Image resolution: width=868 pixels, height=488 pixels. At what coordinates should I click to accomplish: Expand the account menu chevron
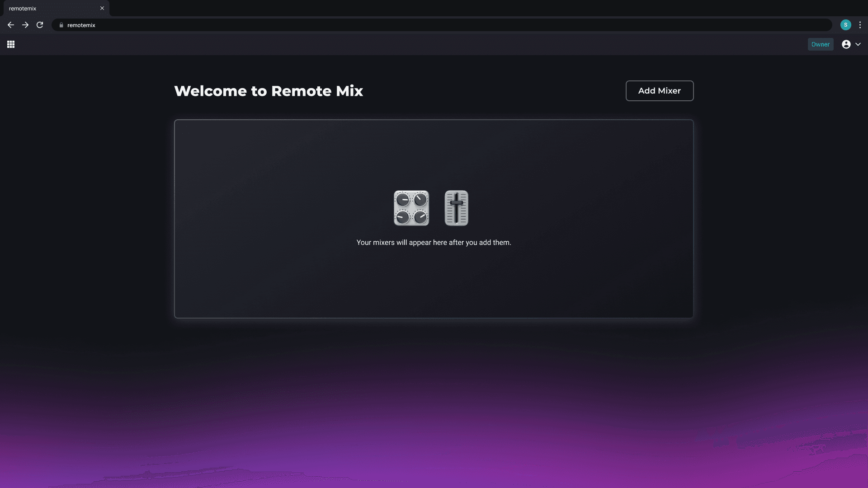tap(858, 44)
